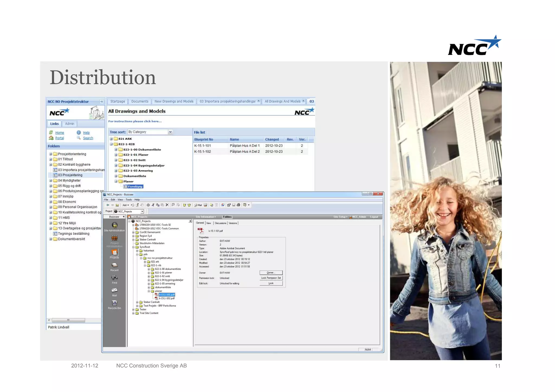Click the Delete X toolbar icon
The width and height of the screenshot is (555, 392).
tap(167, 205)
